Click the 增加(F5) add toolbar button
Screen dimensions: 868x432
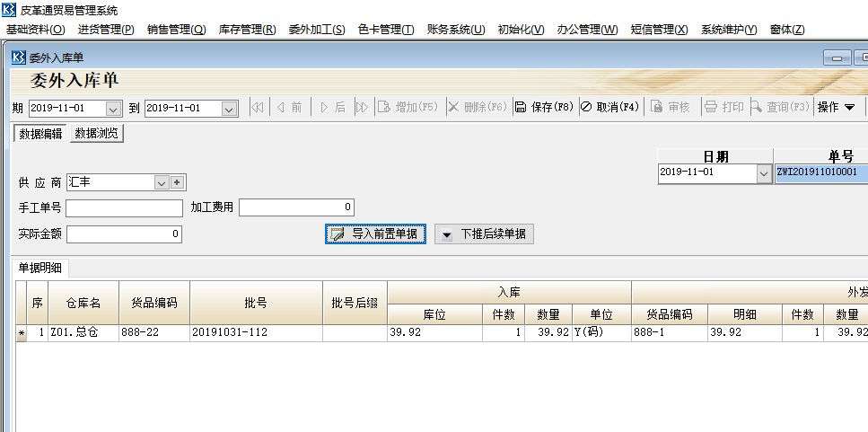408,108
